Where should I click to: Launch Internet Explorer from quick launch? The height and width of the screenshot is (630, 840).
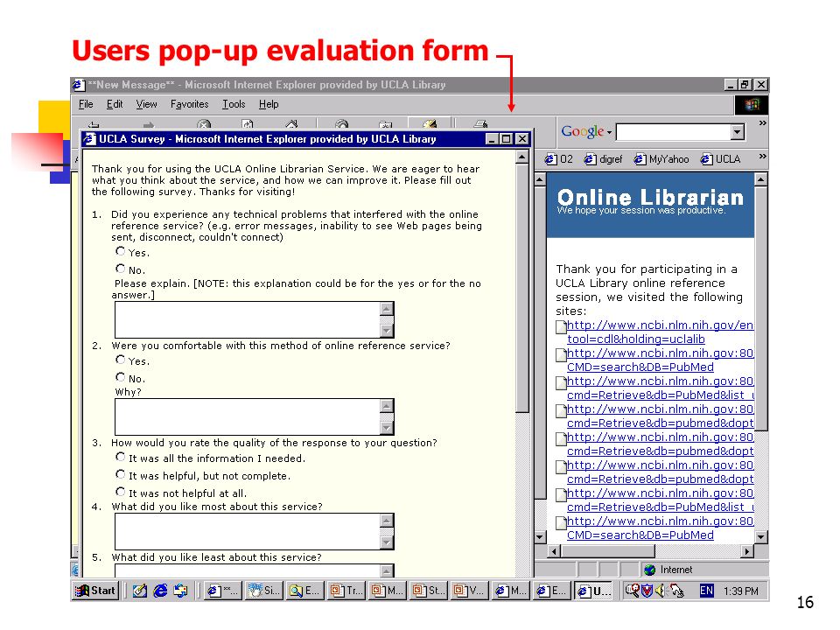tap(160, 591)
